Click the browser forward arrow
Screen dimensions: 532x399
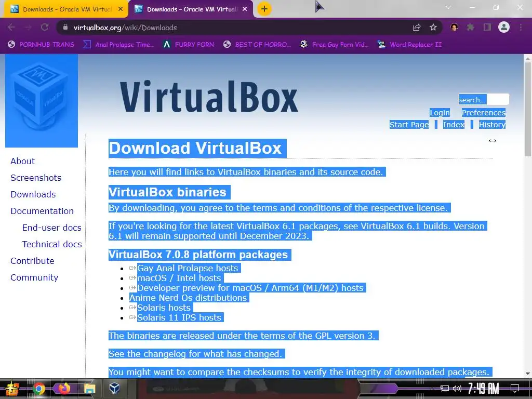click(x=28, y=28)
